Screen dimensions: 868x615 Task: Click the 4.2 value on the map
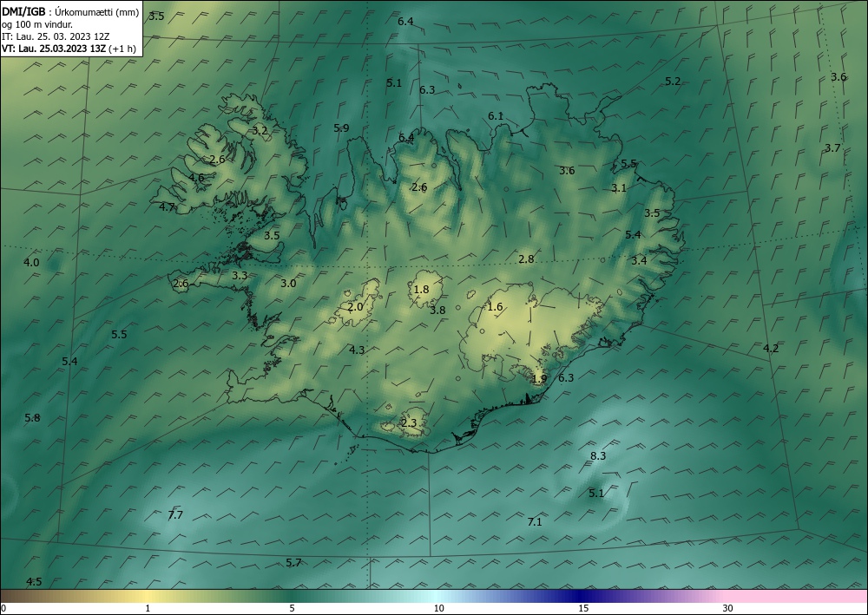click(771, 349)
